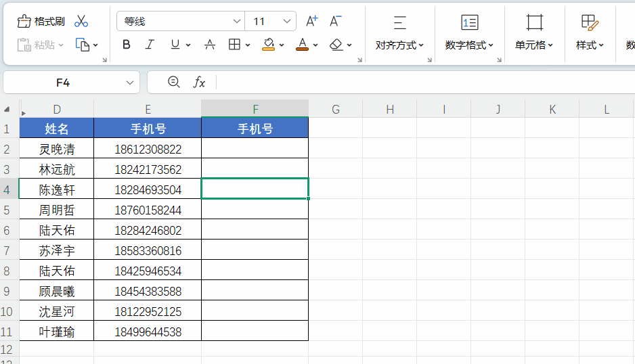Click the Select All corner triangle
This screenshot has height=364, width=635.
[x=7, y=110]
